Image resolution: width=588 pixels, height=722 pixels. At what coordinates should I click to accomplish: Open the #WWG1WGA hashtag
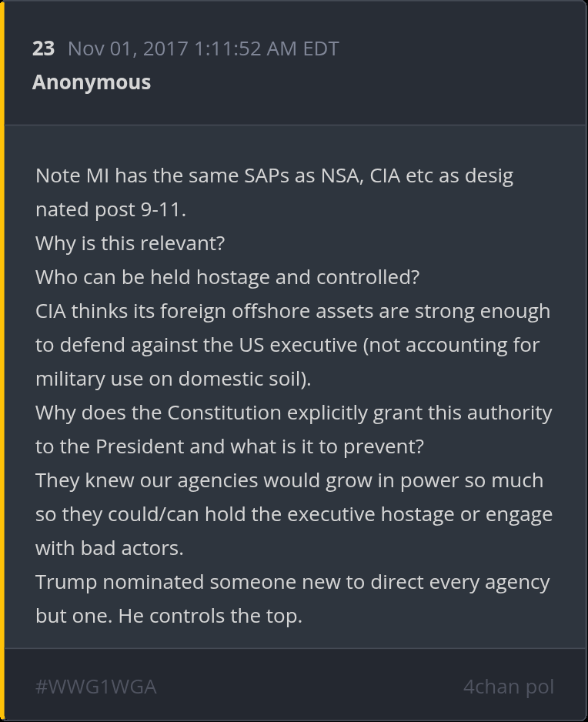click(96, 687)
